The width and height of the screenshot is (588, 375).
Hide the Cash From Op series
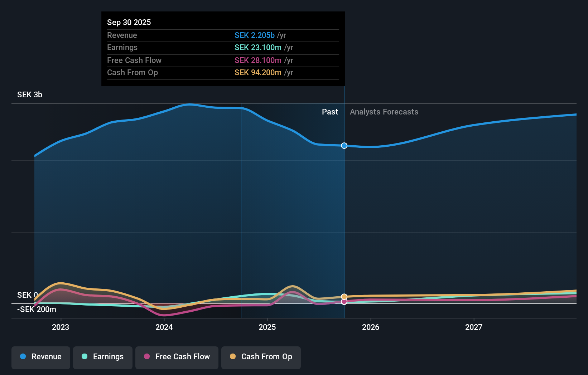261,357
